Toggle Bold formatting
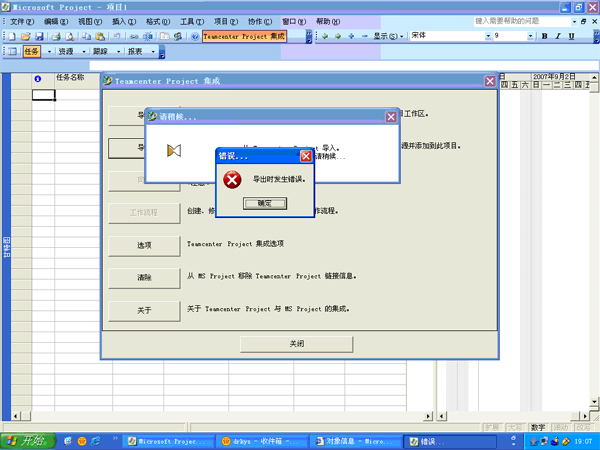This screenshot has height=450, width=600. tap(545, 36)
